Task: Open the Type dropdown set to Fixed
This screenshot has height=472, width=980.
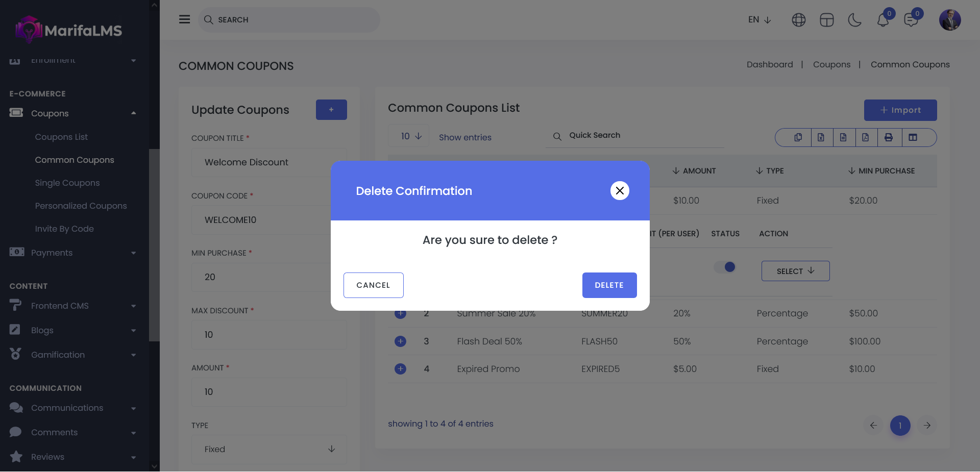Action: tap(269, 449)
